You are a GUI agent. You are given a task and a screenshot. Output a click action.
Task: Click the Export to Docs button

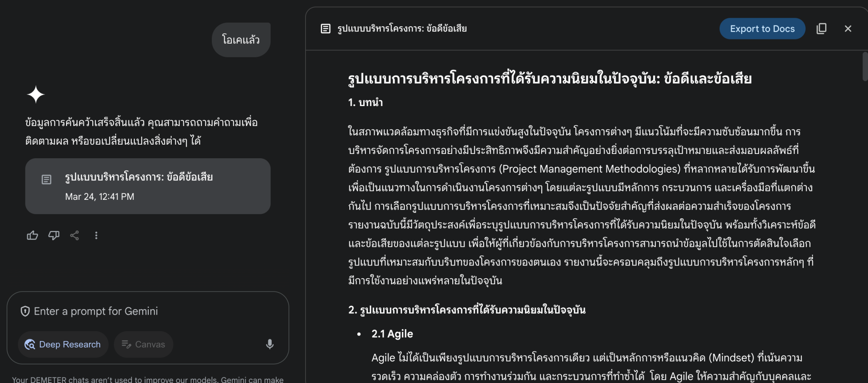762,28
